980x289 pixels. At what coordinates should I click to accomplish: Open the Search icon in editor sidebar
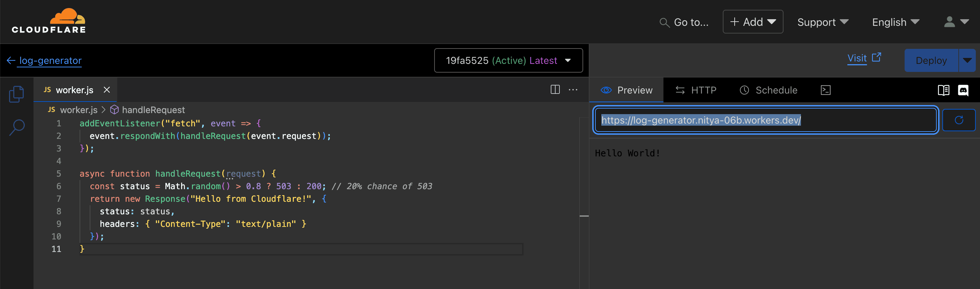click(x=17, y=127)
